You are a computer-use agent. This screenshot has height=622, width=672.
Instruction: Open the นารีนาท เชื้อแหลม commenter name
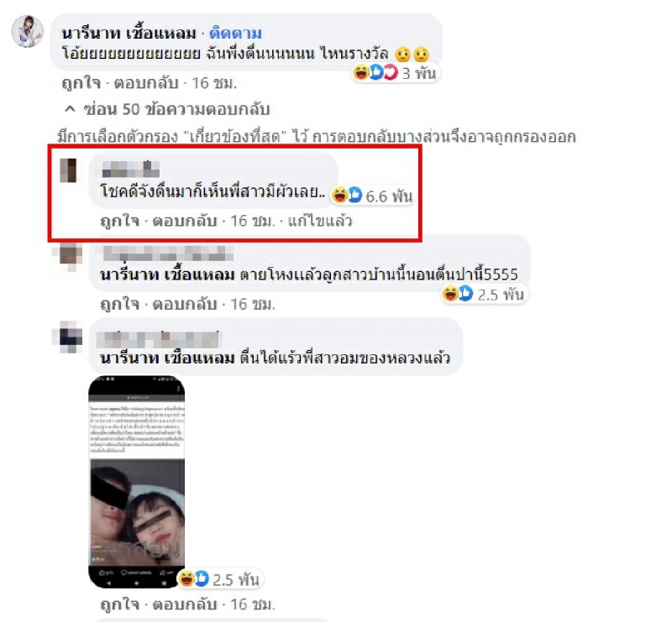click(x=129, y=33)
